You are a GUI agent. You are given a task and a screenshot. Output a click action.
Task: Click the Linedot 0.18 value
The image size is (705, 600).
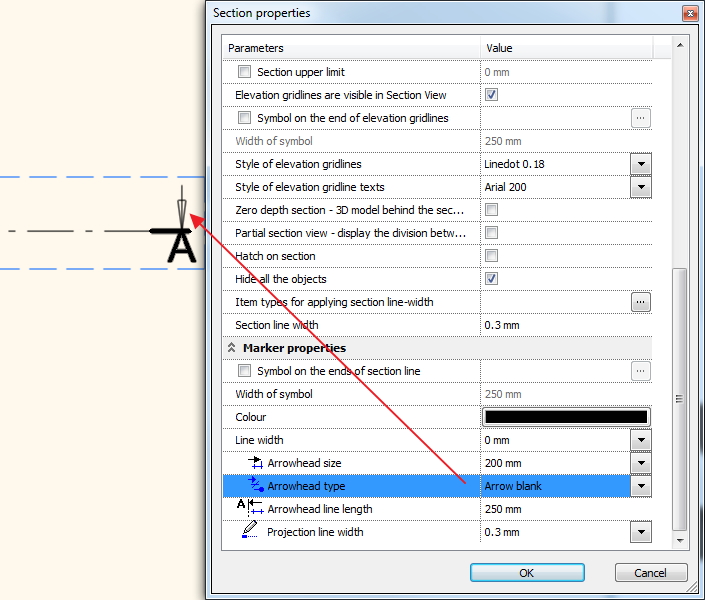[x=514, y=164]
